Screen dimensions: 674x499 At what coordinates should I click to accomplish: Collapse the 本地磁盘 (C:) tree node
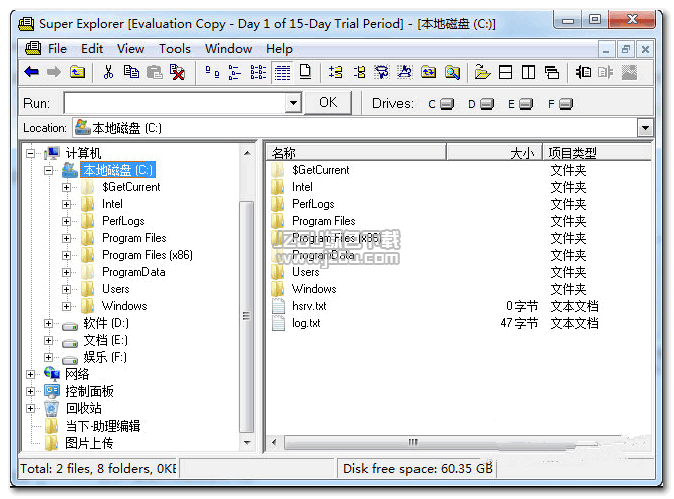pyautogui.click(x=49, y=170)
